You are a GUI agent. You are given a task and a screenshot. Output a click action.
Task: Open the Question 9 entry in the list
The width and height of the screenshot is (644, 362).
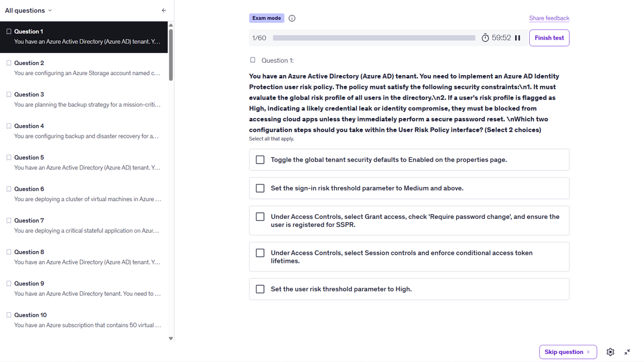83,289
